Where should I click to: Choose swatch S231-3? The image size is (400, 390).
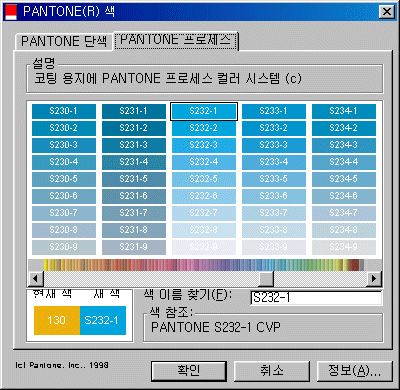click(134, 145)
